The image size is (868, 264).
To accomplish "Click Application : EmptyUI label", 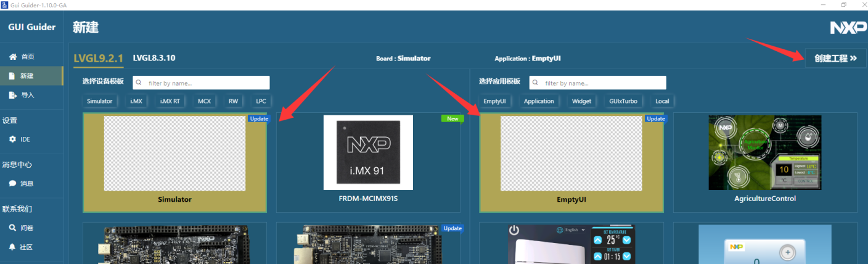I will point(528,59).
